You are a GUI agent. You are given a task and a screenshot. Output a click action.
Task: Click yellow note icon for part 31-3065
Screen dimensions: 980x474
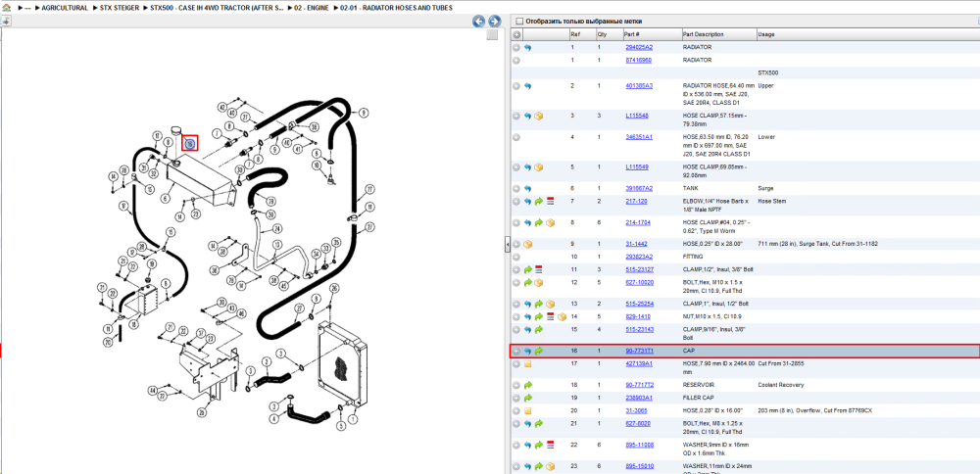[x=527, y=410]
